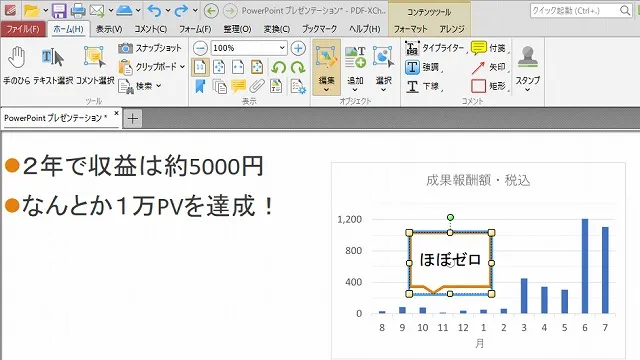Open the Undo history dropdown arrow
The width and height of the screenshot is (640, 360).
pos(168,11)
